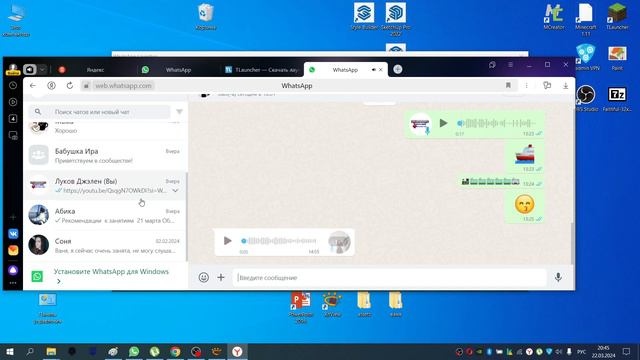Switch to the first WhatsApp tab
Image resolution: width=640 pixels, height=360 pixels.
click(178, 70)
